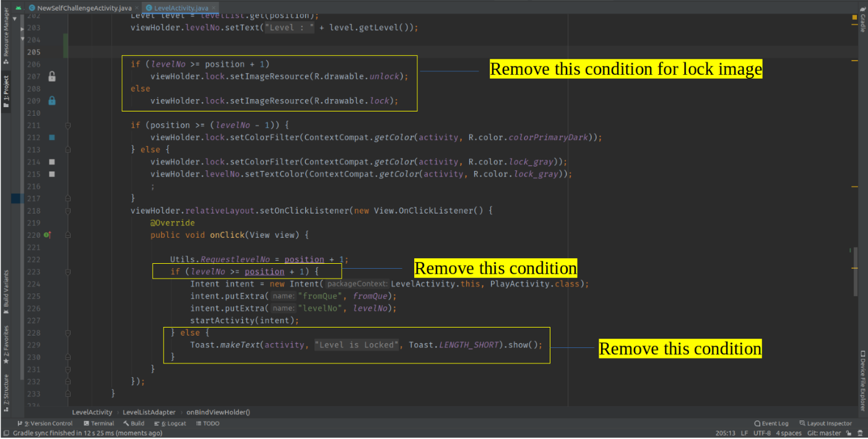This screenshot has width=868, height=439.
Task: Open the Gradle tool window
Action: [x=862, y=20]
